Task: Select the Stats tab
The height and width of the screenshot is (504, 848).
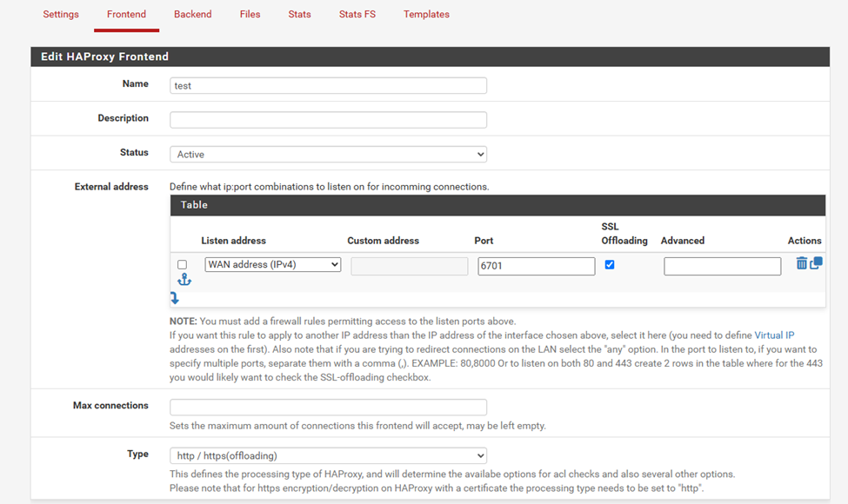Action: point(299,15)
